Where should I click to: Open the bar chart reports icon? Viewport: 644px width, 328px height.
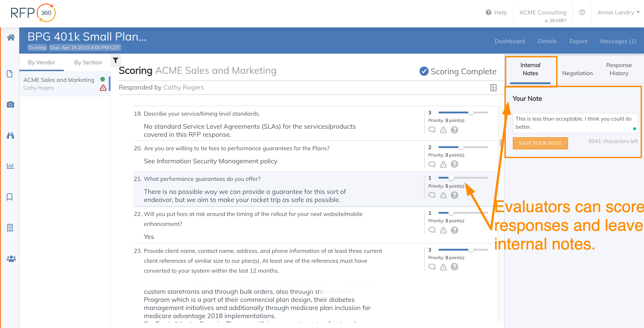[x=10, y=166]
